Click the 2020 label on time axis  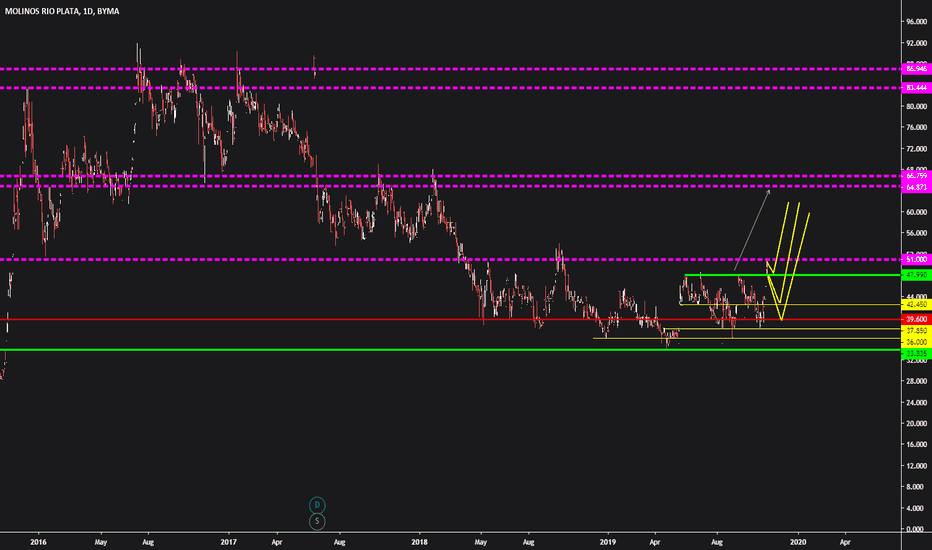point(798,542)
